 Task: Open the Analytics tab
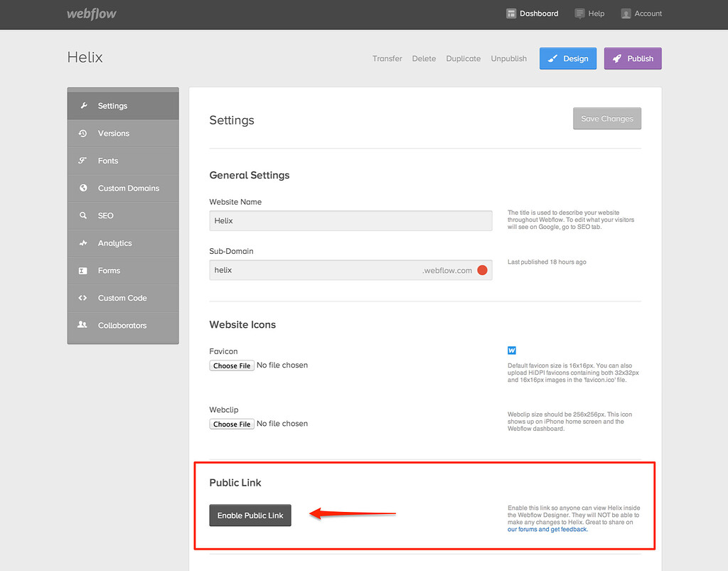point(123,242)
